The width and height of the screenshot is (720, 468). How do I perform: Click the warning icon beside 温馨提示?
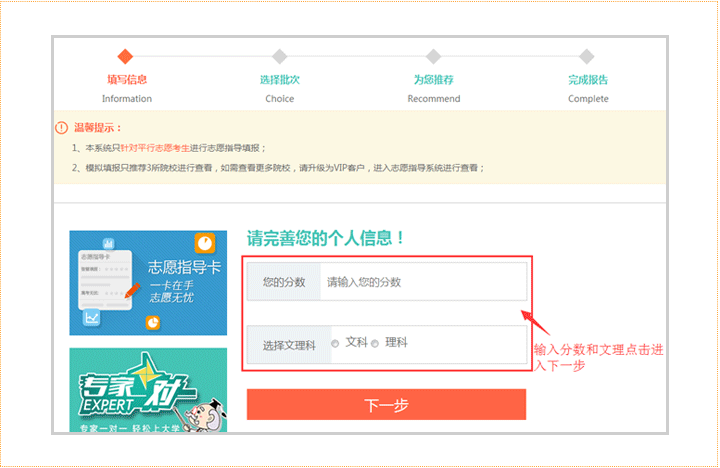tap(62, 128)
